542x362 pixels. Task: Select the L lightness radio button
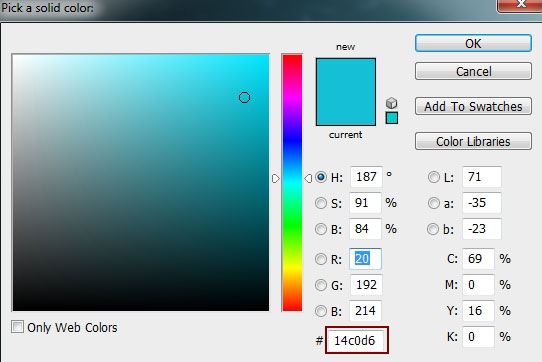[x=433, y=177]
